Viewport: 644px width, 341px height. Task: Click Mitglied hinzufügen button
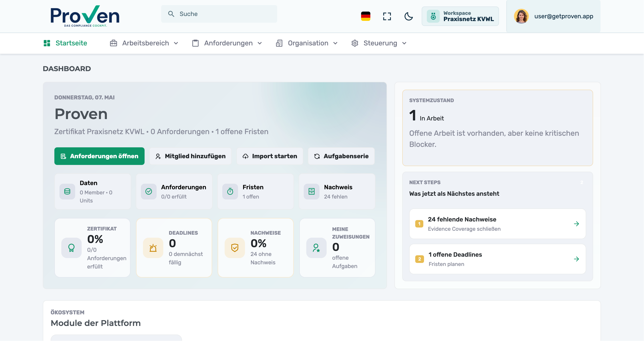(x=191, y=156)
